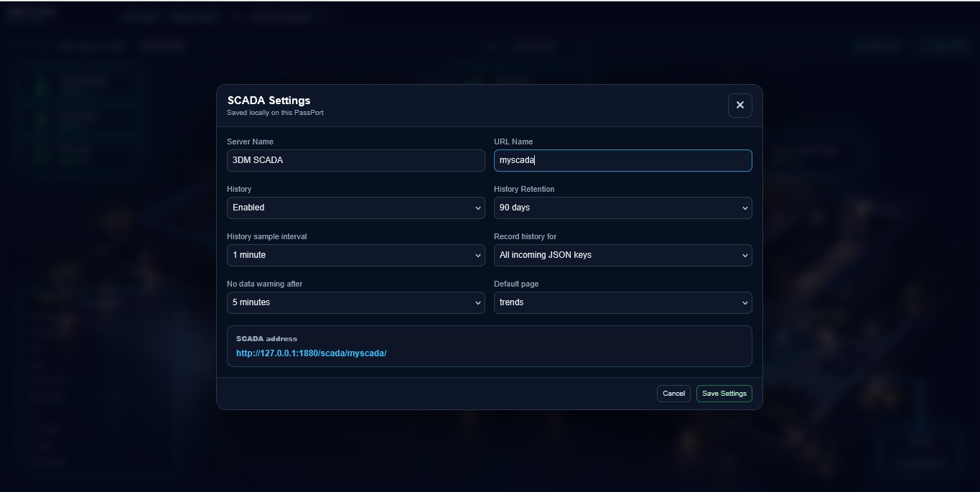The width and height of the screenshot is (980, 492).
Task: Click the 'History sample interval' label
Action: 266,236
